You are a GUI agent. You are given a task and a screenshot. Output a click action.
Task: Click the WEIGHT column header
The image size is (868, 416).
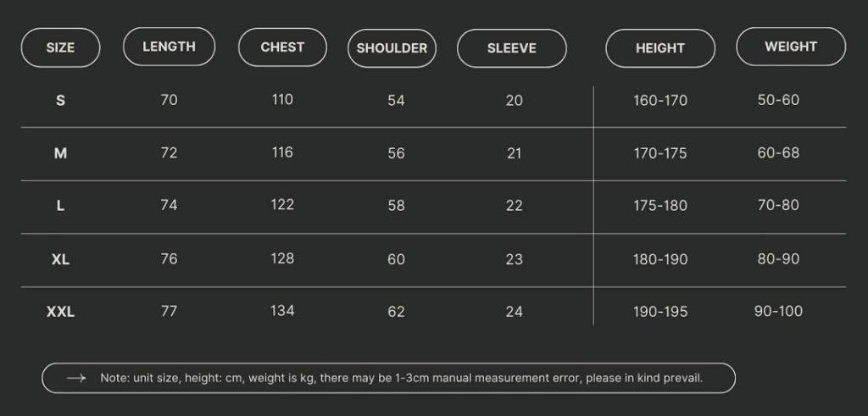(791, 47)
